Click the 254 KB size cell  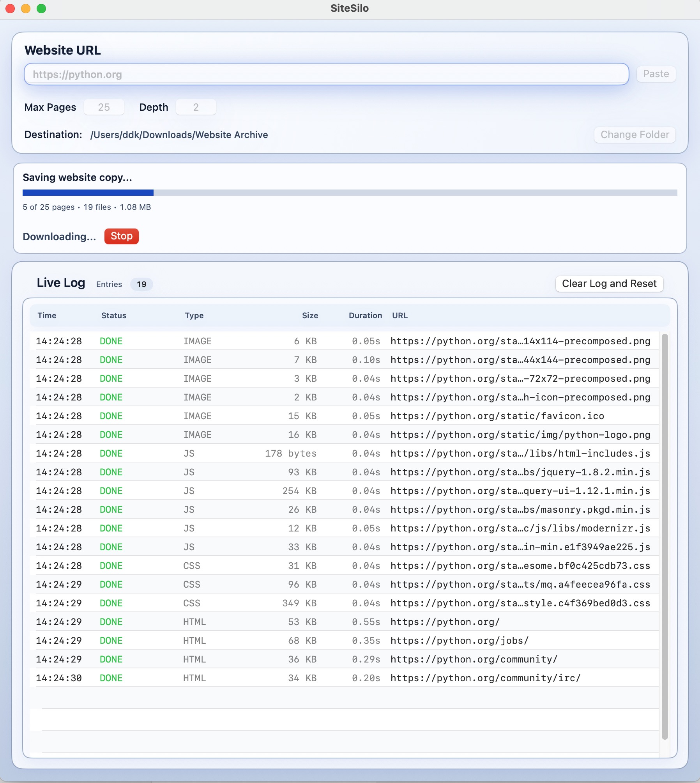pyautogui.click(x=299, y=491)
